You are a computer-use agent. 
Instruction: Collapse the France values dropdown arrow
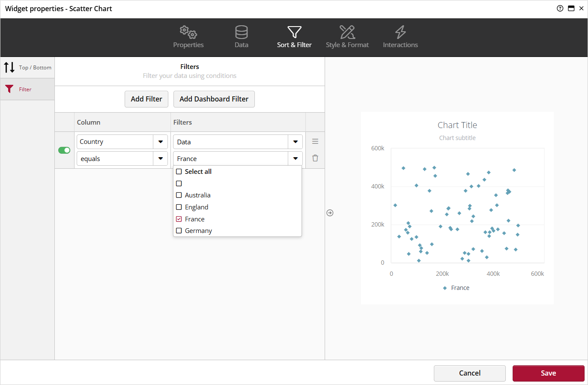(295, 158)
